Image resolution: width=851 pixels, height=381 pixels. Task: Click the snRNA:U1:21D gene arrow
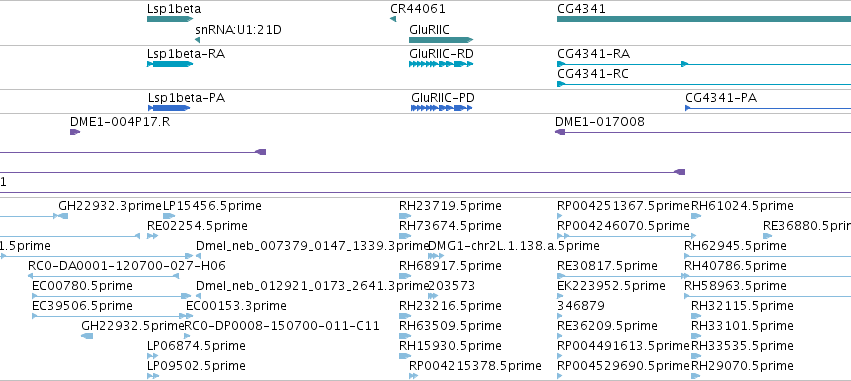198,40
